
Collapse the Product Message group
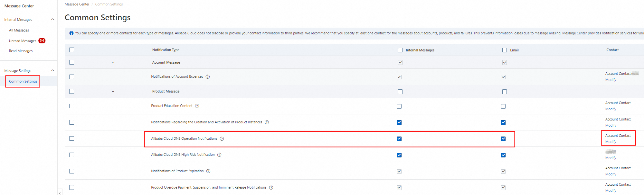[x=113, y=92]
